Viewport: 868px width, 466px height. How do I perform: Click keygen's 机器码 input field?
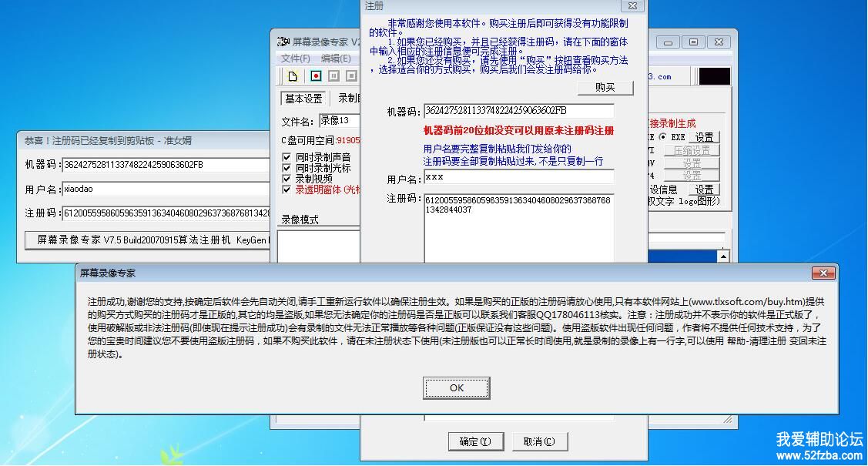166,165
